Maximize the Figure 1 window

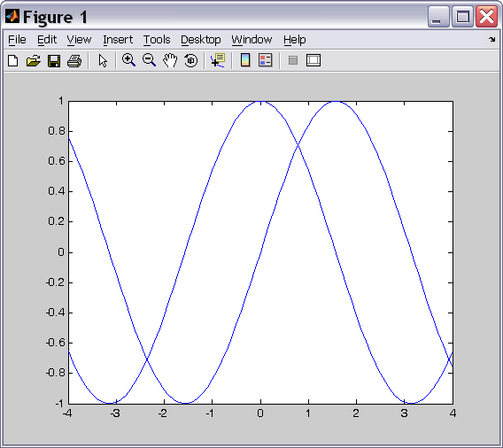click(462, 17)
